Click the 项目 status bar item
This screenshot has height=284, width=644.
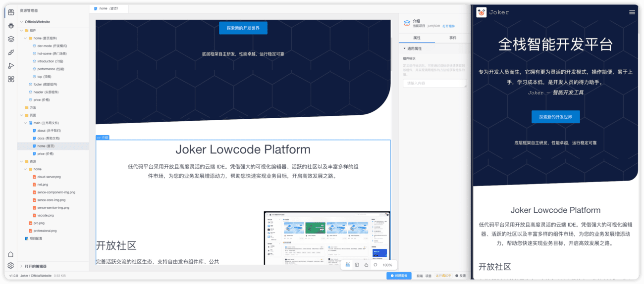(x=429, y=276)
